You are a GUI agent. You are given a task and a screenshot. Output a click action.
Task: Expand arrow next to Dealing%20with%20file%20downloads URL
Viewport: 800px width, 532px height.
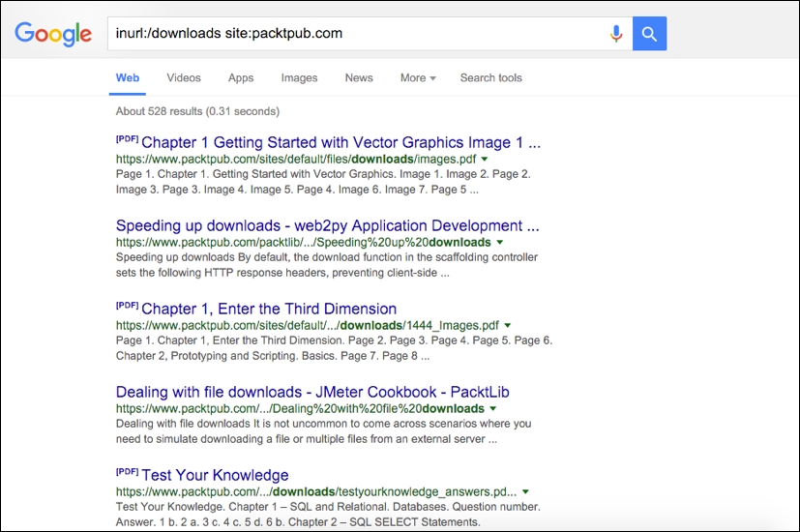click(x=492, y=408)
